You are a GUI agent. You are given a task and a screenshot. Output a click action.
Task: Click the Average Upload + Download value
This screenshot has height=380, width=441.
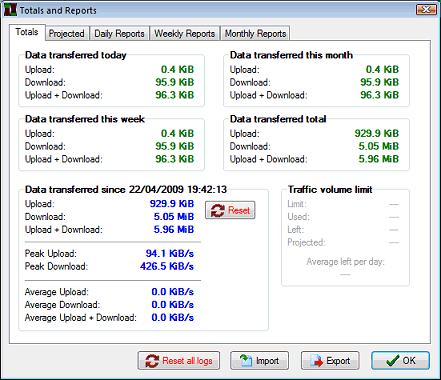[173, 318]
